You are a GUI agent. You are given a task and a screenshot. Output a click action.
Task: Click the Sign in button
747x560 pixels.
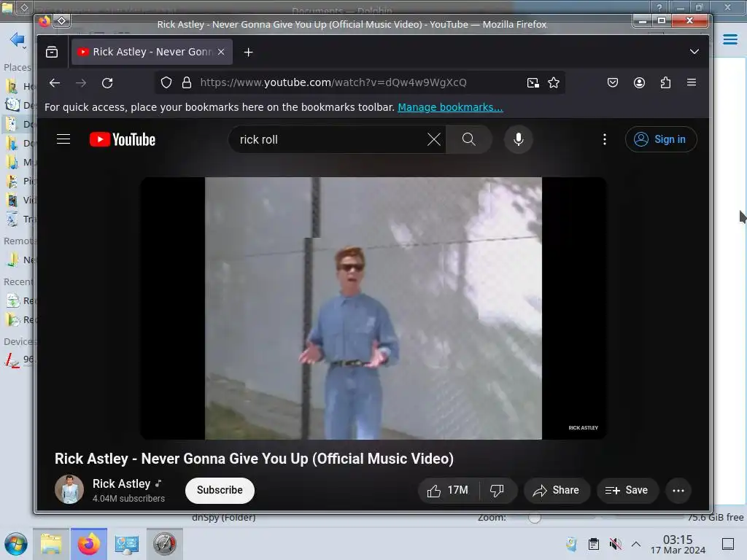(x=661, y=139)
